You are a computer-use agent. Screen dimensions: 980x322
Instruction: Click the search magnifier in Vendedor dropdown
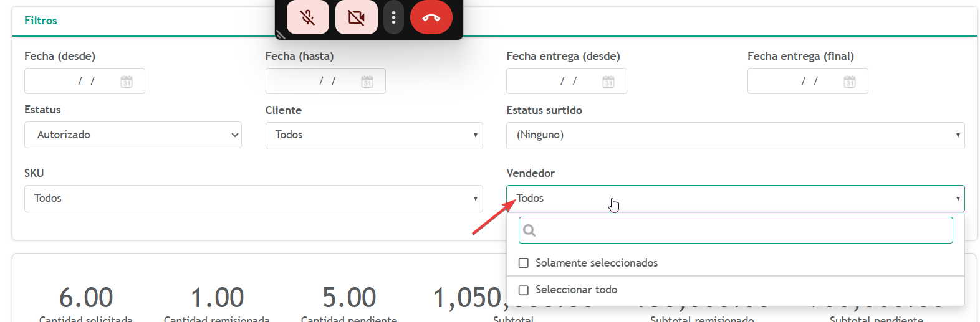[x=529, y=230]
